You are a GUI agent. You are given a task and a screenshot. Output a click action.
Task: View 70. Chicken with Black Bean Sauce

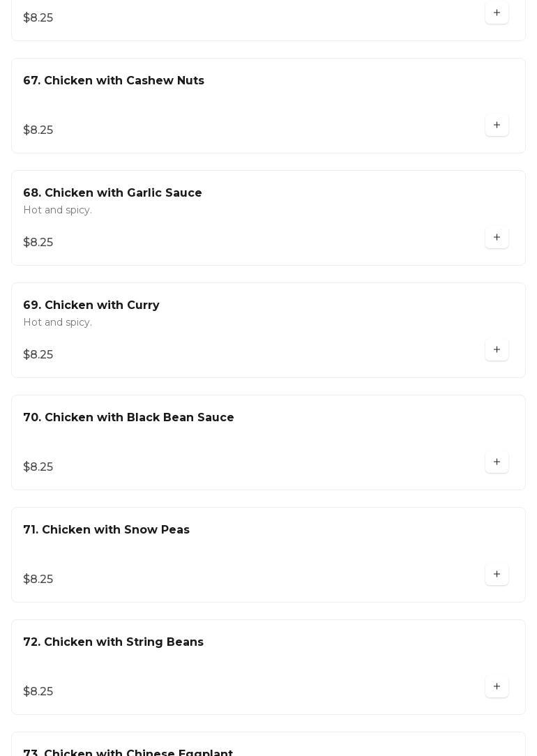(128, 418)
